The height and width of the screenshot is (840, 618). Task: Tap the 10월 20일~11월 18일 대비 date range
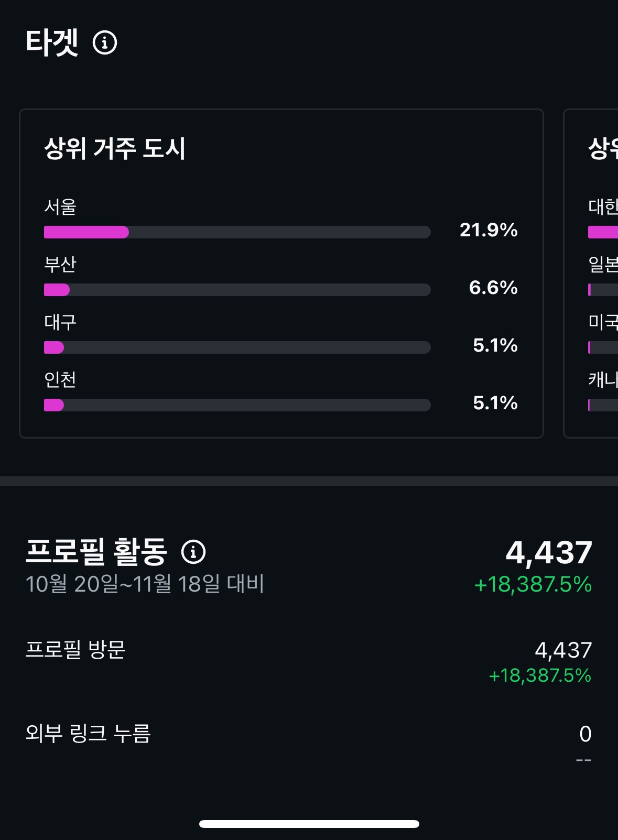point(145,584)
